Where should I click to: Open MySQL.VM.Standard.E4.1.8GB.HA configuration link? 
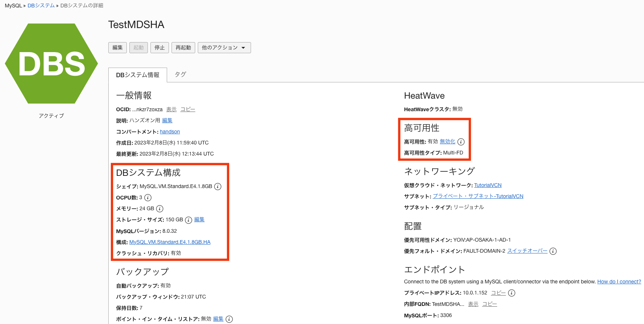coord(170,242)
